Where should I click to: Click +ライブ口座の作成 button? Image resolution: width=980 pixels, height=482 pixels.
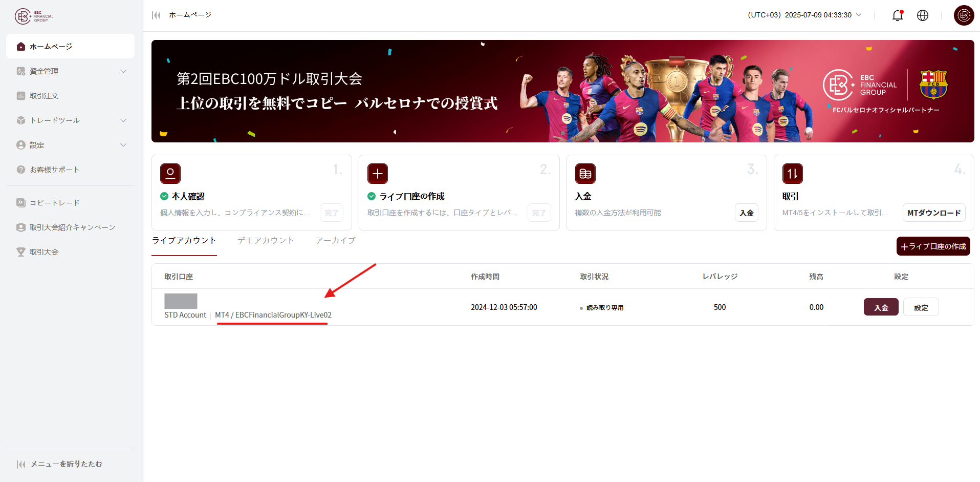tap(933, 246)
